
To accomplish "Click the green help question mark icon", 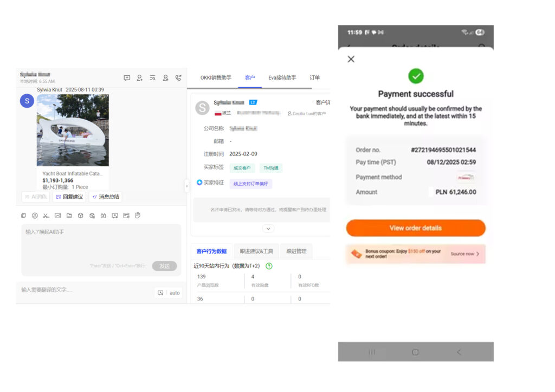I will pos(269,266).
